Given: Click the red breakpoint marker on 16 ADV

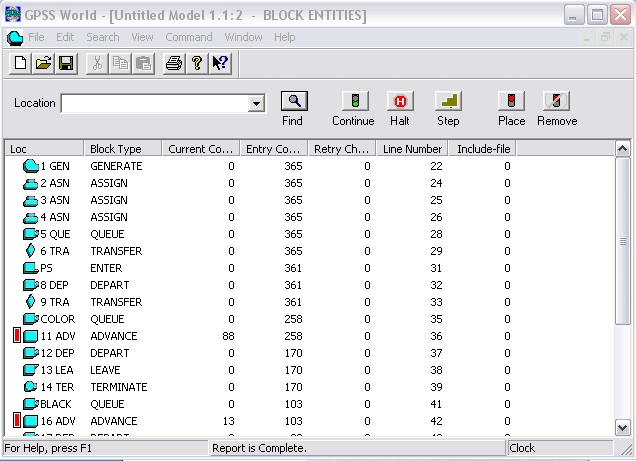Looking at the screenshot, I should [x=17, y=420].
